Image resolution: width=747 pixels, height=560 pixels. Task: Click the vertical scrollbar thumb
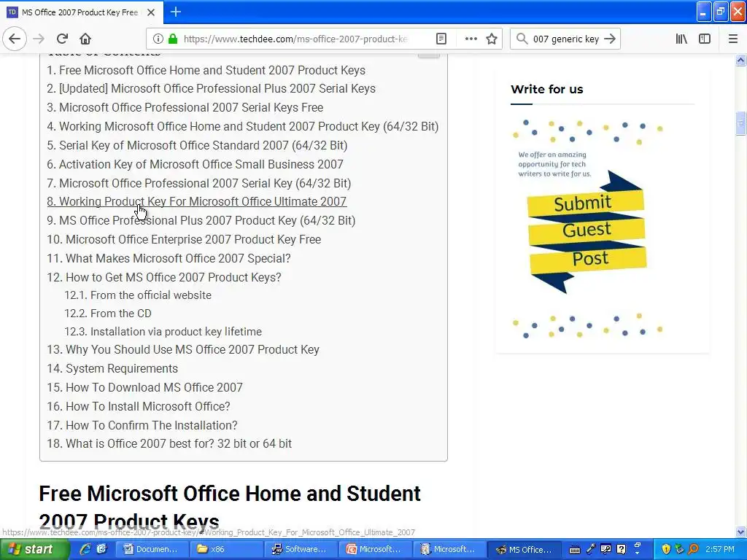[740, 123]
